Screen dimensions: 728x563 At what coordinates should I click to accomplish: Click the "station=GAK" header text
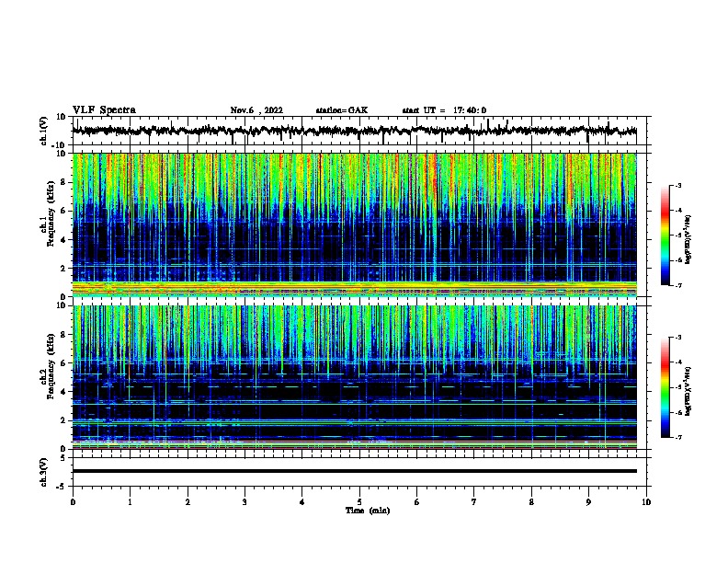click(x=342, y=110)
